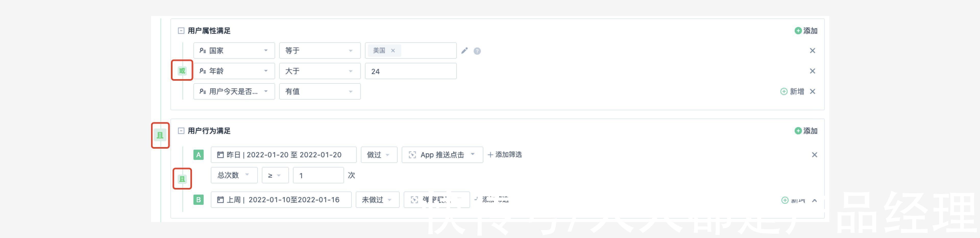Toggle the 或 logic operator
Screen dimensions: 980x238
[182, 71]
